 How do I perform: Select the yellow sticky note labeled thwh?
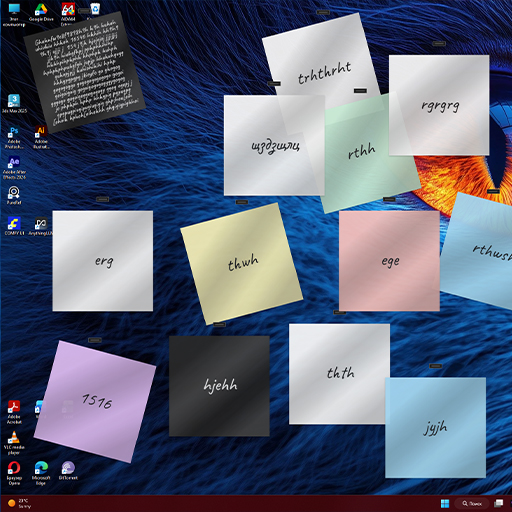pyautogui.click(x=241, y=263)
